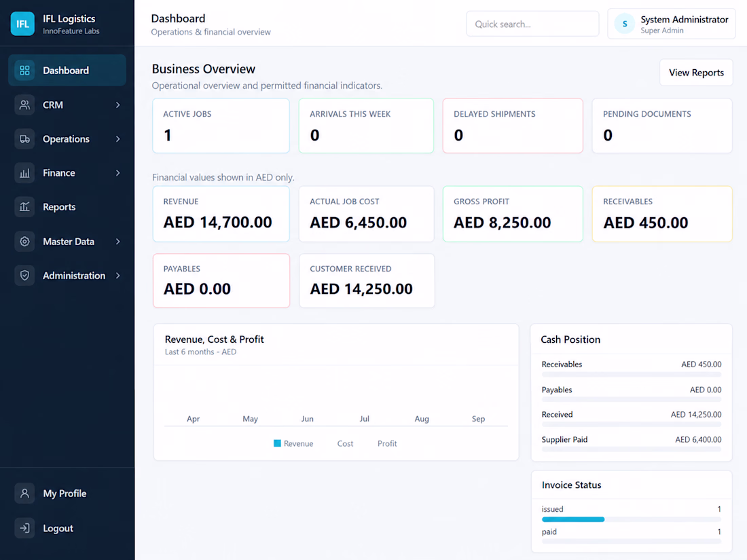747x560 pixels.
Task: Expand the CRM submenu chevron
Action: (117, 105)
